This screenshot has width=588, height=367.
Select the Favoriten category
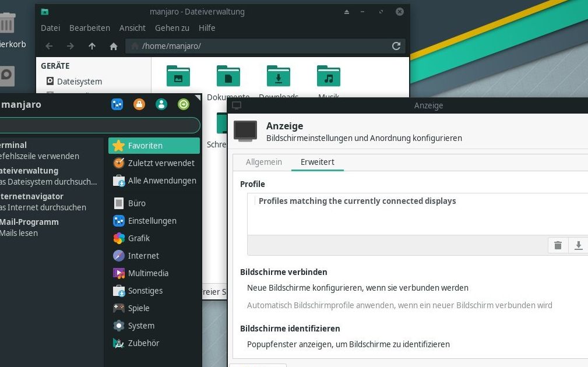(x=146, y=145)
